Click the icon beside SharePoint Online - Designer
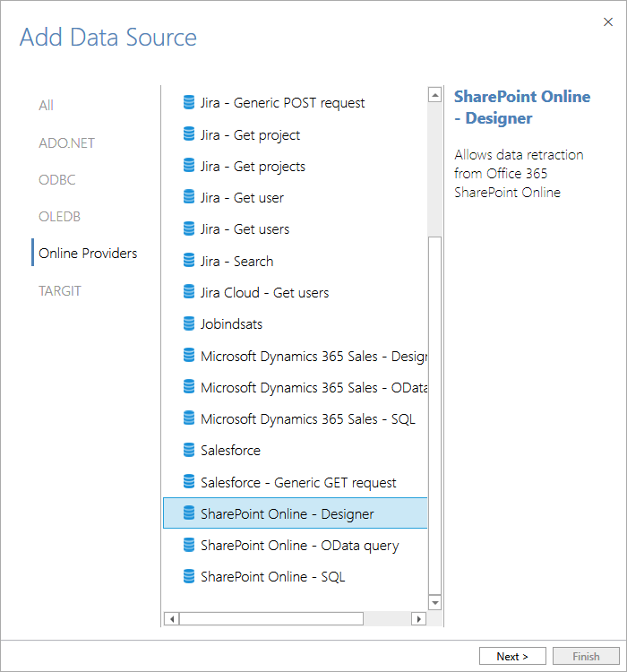 pos(189,513)
